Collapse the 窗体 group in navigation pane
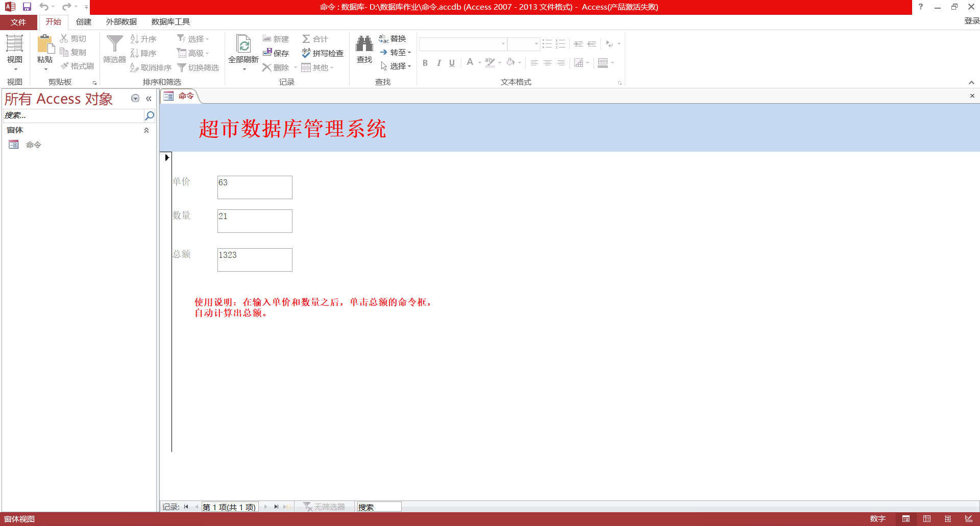Viewport: 980px width, 526px height. (x=146, y=130)
